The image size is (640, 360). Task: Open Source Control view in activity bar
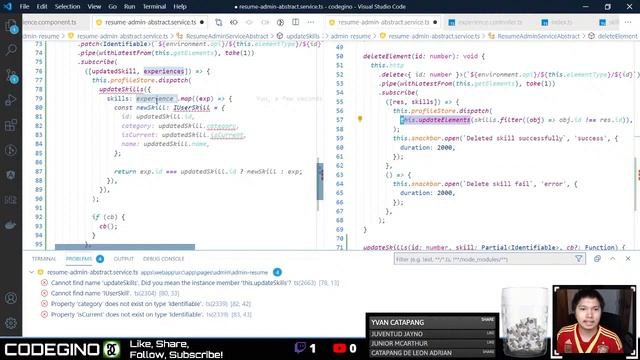coord(11,76)
